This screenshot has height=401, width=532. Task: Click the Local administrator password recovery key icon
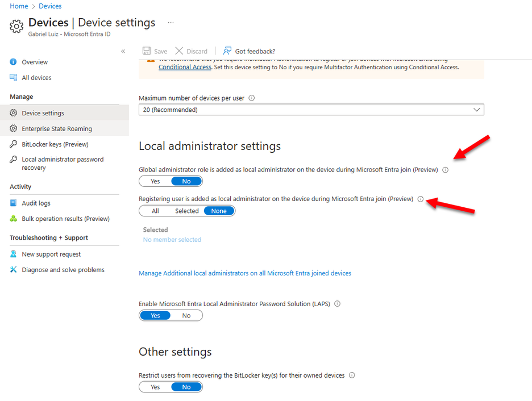pos(13,159)
